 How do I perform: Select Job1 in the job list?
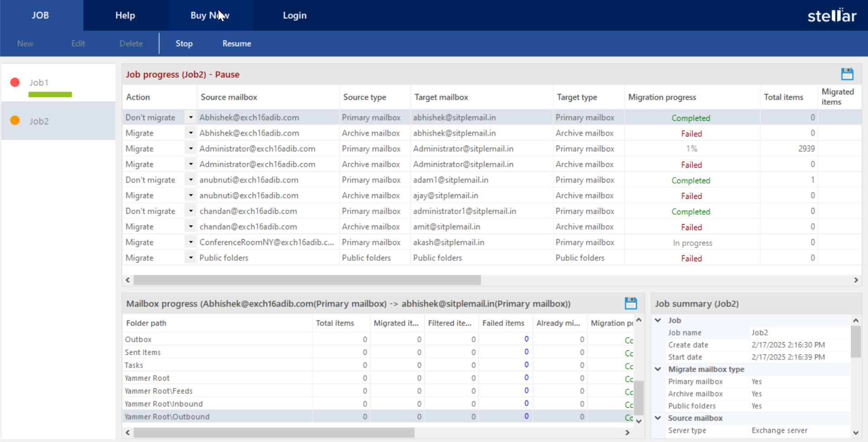click(x=58, y=83)
